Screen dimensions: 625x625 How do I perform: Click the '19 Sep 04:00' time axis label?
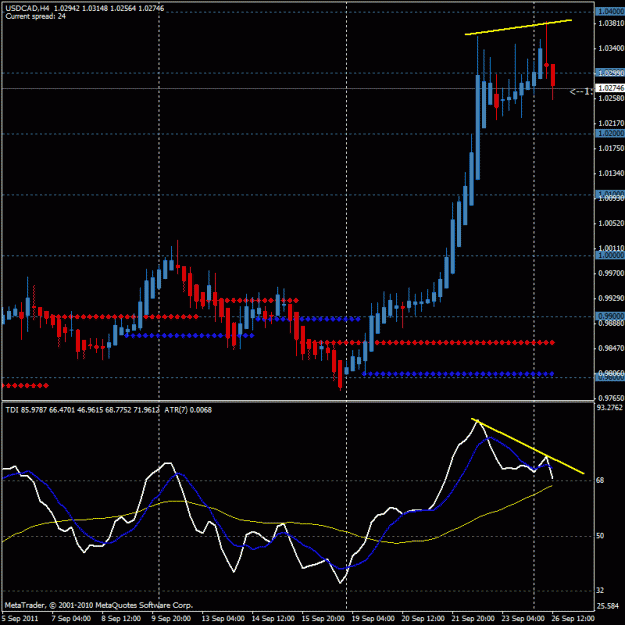pyautogui.click(x=373, y=619)
